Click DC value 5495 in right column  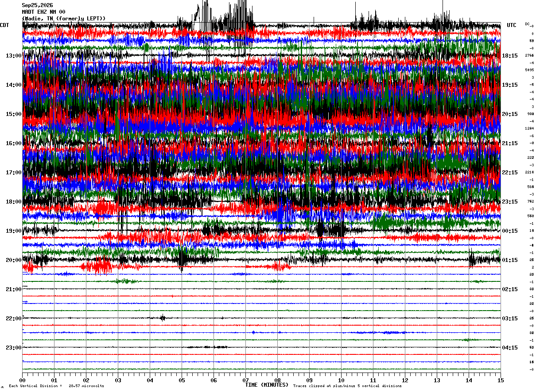[529, 70]
